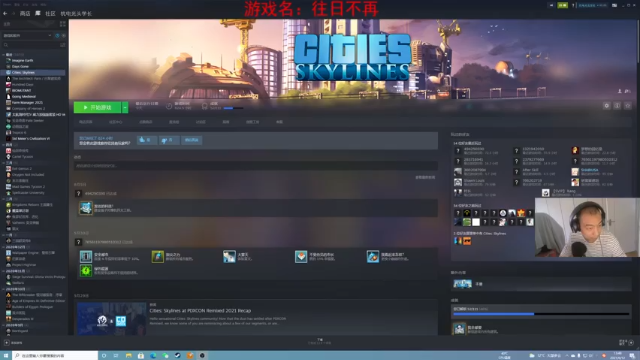Switch to the 商店 store tab
Screen dimensions: 640x360
point(25,13)
